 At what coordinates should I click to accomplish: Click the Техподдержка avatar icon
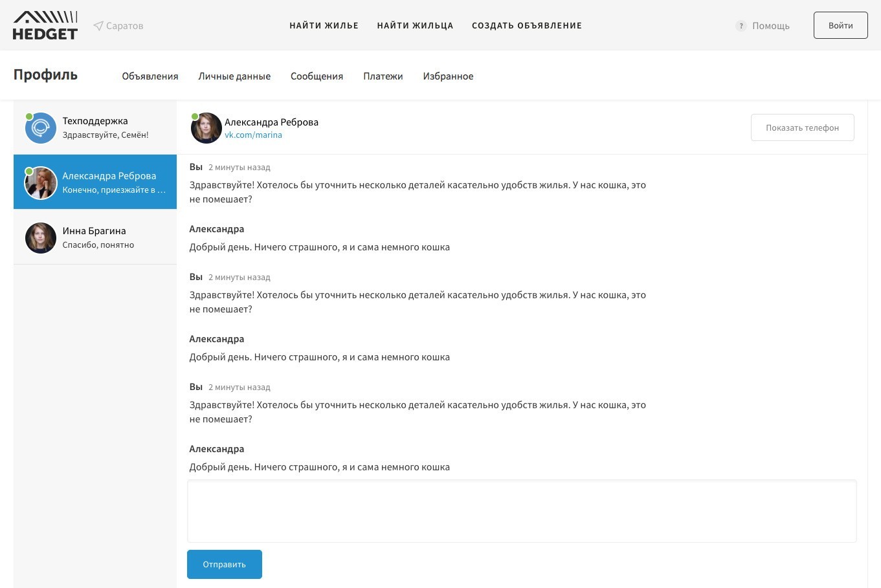tap(41, 128)
